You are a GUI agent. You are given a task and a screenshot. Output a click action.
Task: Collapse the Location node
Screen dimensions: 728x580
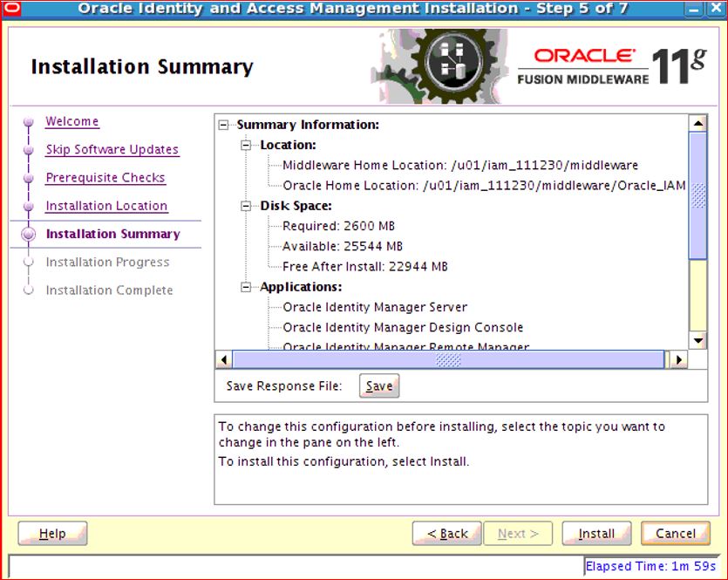click(x=246, y=146)
